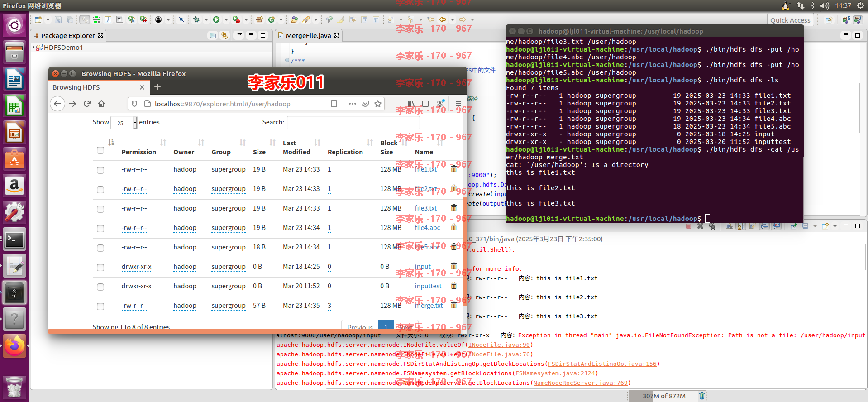Viewport: 868px width, 402px height.
Task: Select the Package Explorer view tab
Action: click(68, 35)
